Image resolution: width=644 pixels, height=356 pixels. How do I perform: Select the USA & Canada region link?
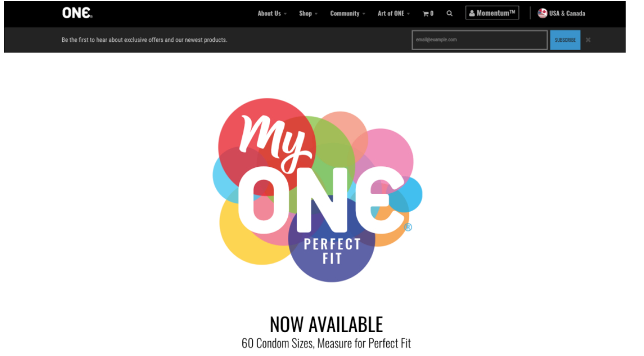tap(561, 13)
